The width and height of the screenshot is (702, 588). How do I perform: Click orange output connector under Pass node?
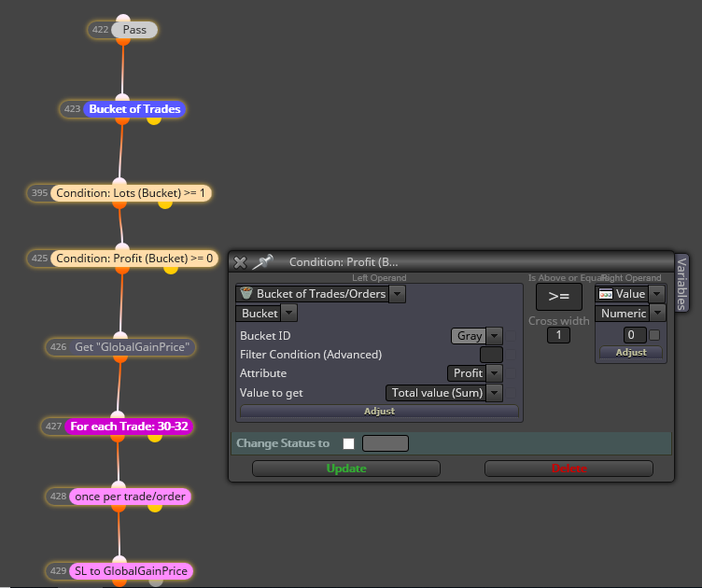(x=123, y=41)
